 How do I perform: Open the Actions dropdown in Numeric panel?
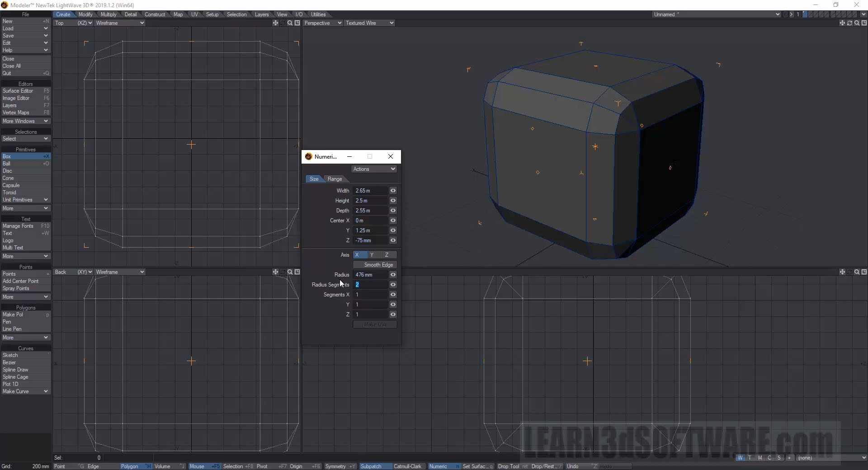374,169
